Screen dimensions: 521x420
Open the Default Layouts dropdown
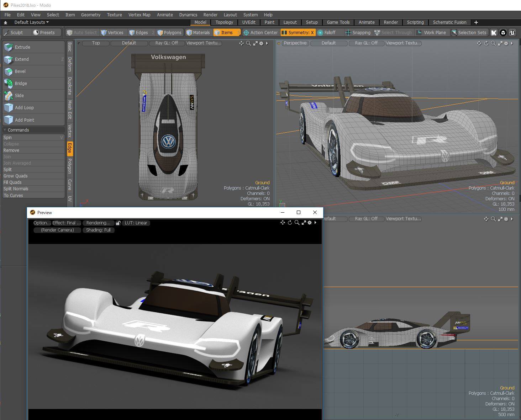[x=31, y=22]
